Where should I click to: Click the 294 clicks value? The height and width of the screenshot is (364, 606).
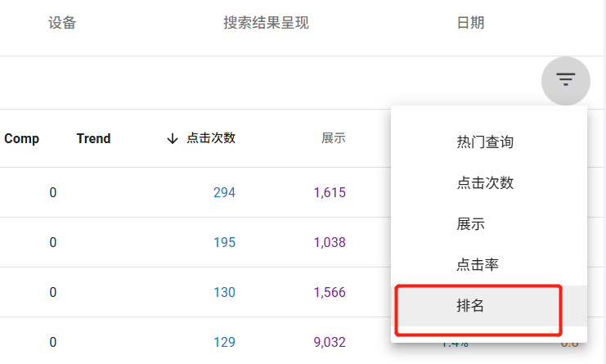point(224,193)
